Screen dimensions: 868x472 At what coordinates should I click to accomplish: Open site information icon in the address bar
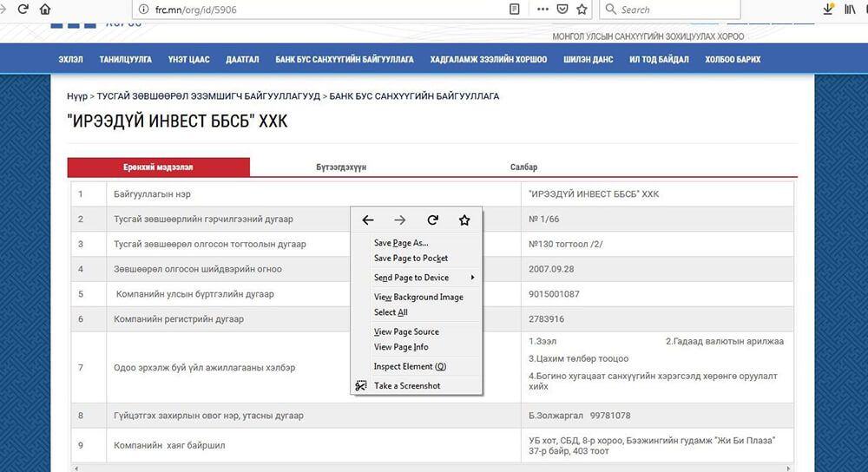coord(144,10)
